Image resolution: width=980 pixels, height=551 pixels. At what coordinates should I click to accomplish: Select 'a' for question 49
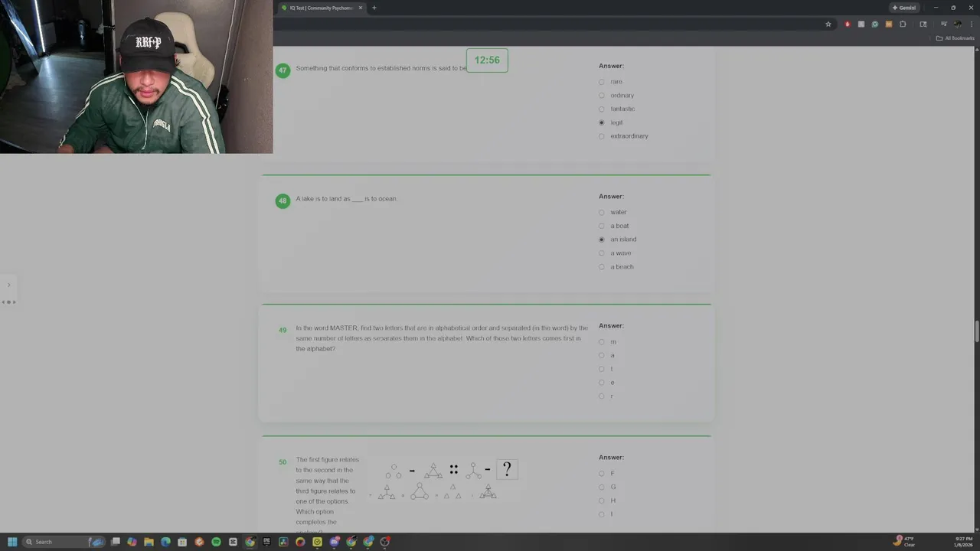click(x=601, y=355)
